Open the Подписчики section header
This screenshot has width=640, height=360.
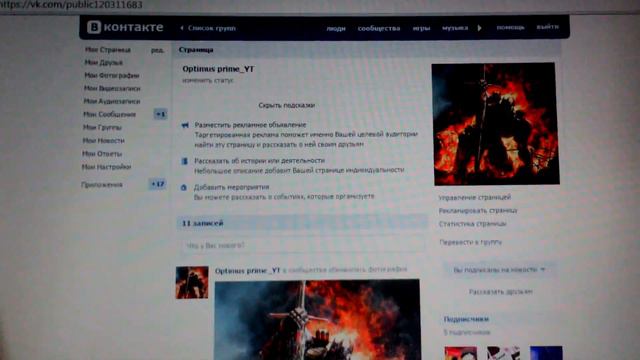[466, 319]
